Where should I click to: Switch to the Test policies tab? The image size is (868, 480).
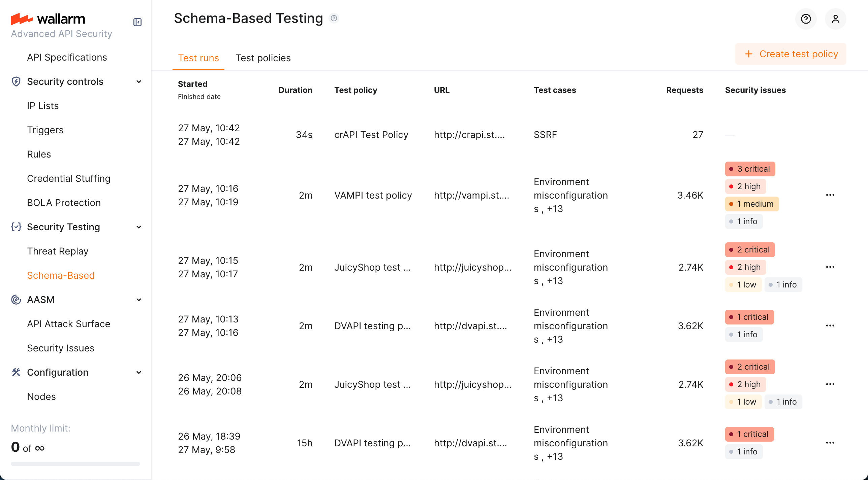[x=263, y=58]
